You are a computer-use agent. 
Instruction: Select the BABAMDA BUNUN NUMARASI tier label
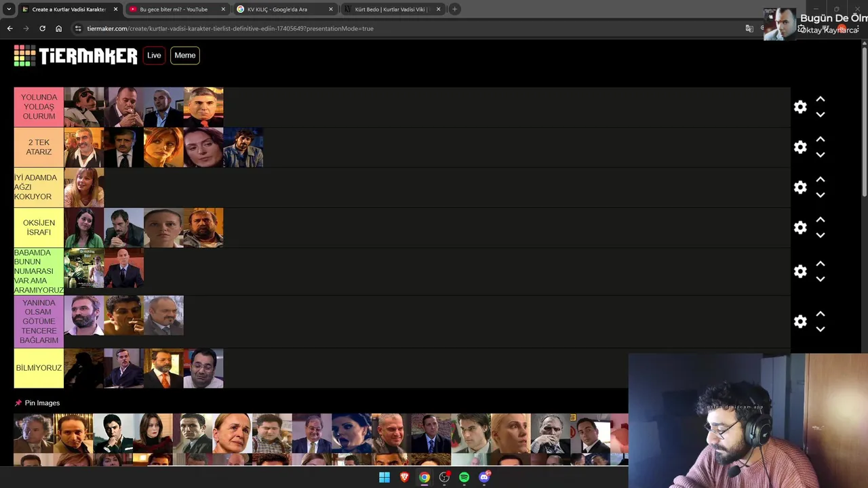pyautogui.click(x=39, y=271)
